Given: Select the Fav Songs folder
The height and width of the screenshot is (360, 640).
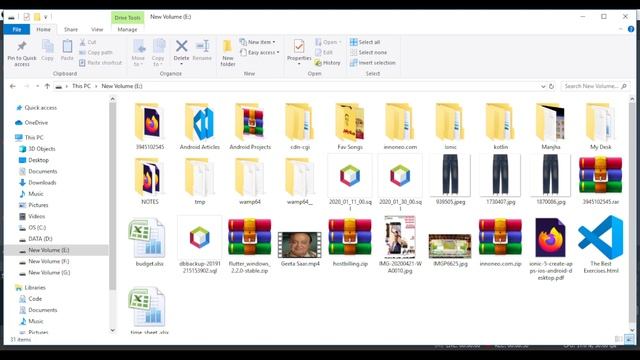Looking at the screenshot, I should coord(350,127).
